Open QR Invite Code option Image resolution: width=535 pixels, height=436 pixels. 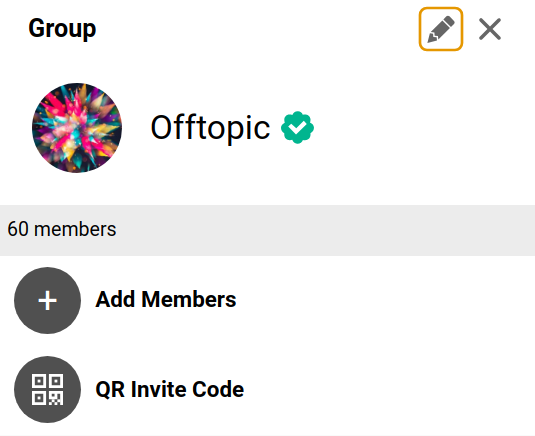pos(268,390)
